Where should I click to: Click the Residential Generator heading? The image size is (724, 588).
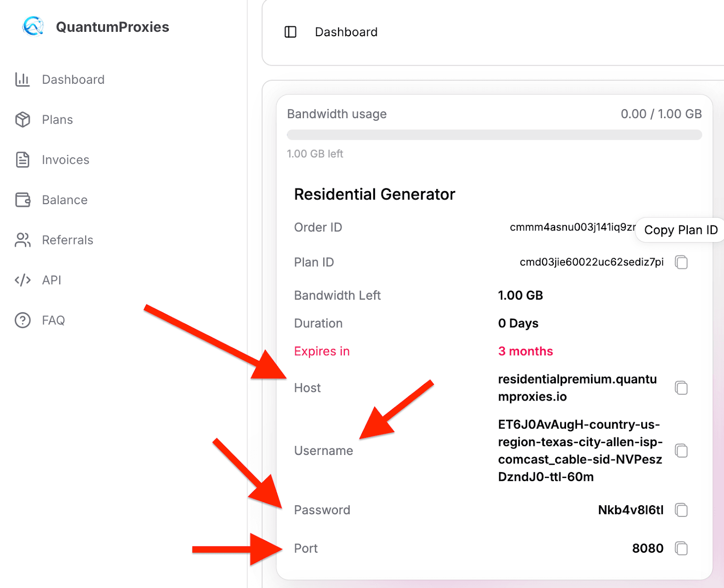[374, 194]
